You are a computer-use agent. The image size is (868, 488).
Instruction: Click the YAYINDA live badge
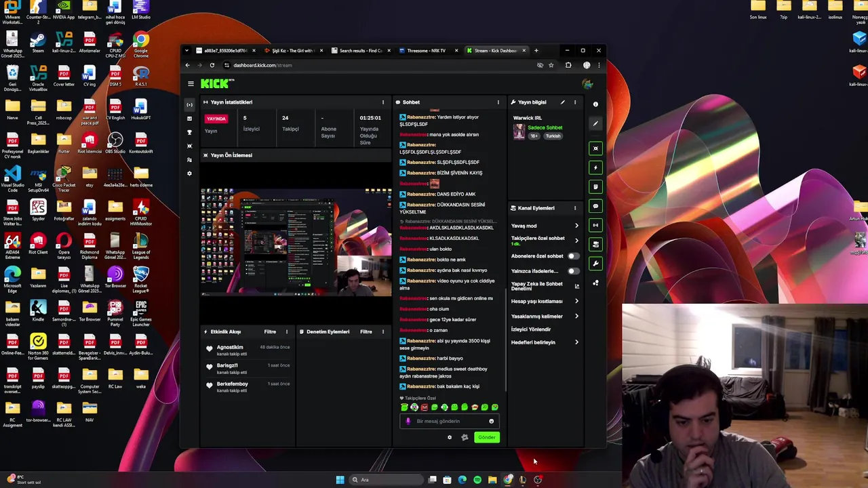point(216,119)
